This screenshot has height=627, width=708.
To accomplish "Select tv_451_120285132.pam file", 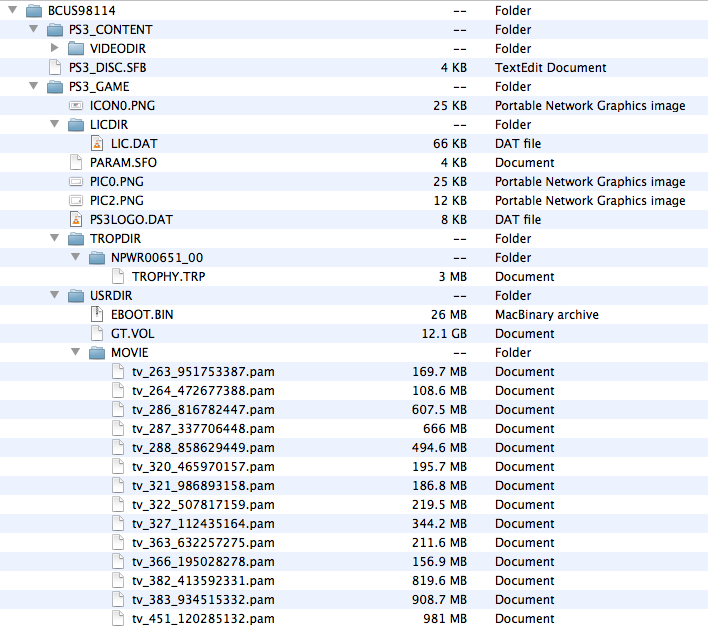I will pos(203,619).
